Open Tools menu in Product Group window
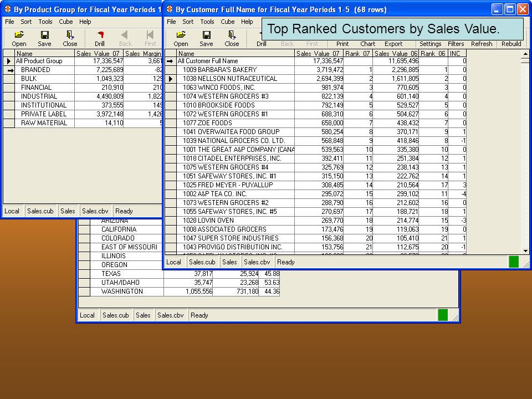 click(45, 22)
